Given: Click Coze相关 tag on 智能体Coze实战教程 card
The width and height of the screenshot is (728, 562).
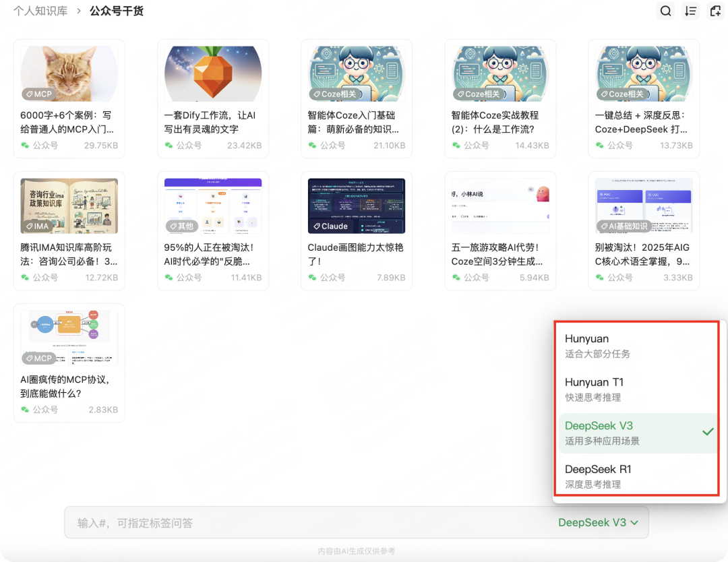Looking at the screenshot, I should [478, 94].
